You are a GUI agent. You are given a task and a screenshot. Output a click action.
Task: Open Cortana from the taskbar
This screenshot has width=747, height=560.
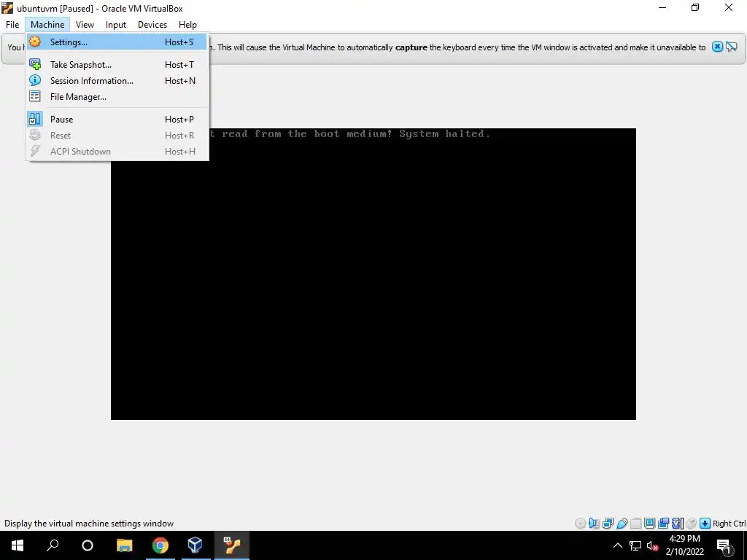click(x=88, y=545)
